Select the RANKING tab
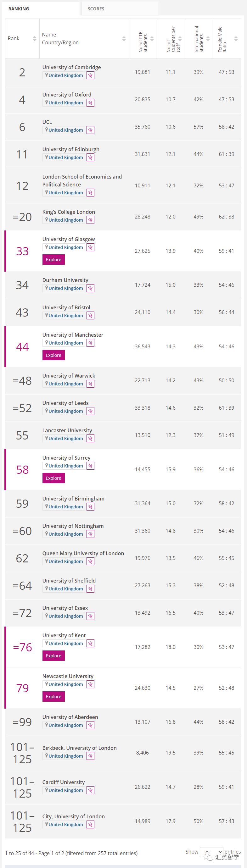Screen dimensions: 247x868 pyautogui.click(x=19, y=9)
